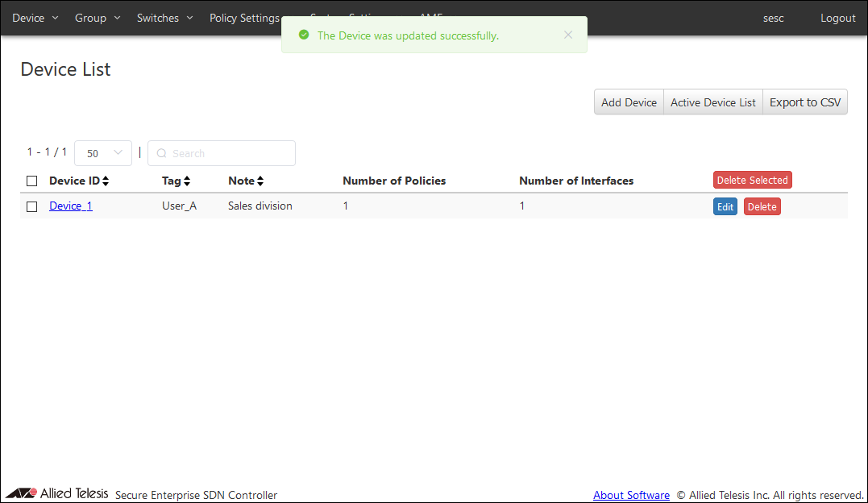This screenshot has height=503, width=868.
Task: Sort by Device ID column arrows
Action: (x=106, y=181)
